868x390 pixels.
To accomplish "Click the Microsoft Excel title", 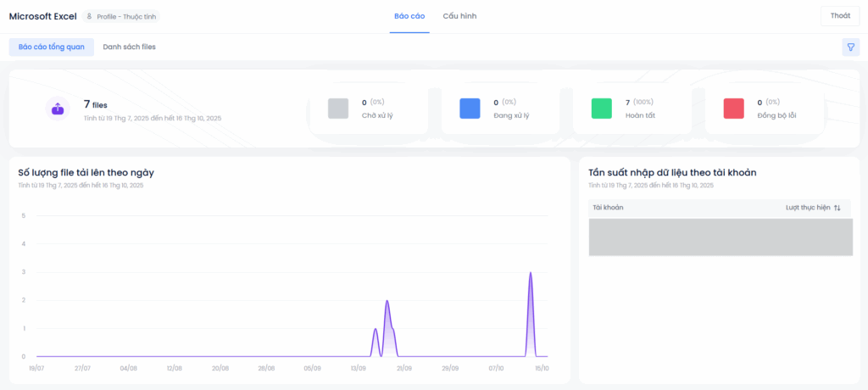I will pyautogui.click(x=42, y=16).
